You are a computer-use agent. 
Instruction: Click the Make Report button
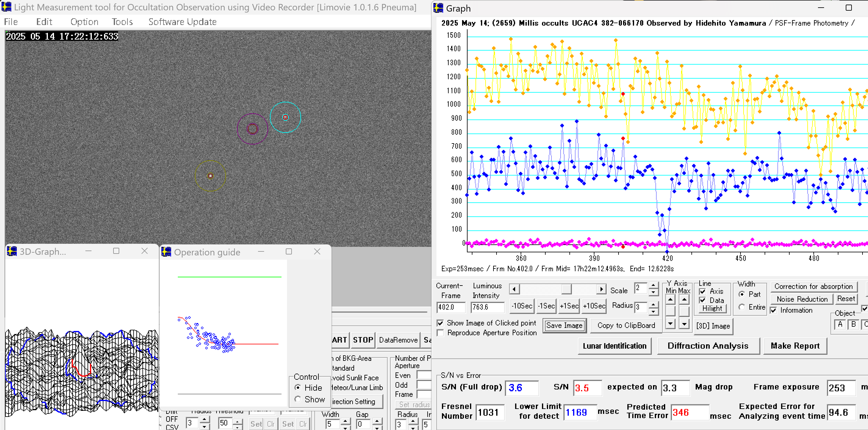pyautogui.click(x=795, y=346)
